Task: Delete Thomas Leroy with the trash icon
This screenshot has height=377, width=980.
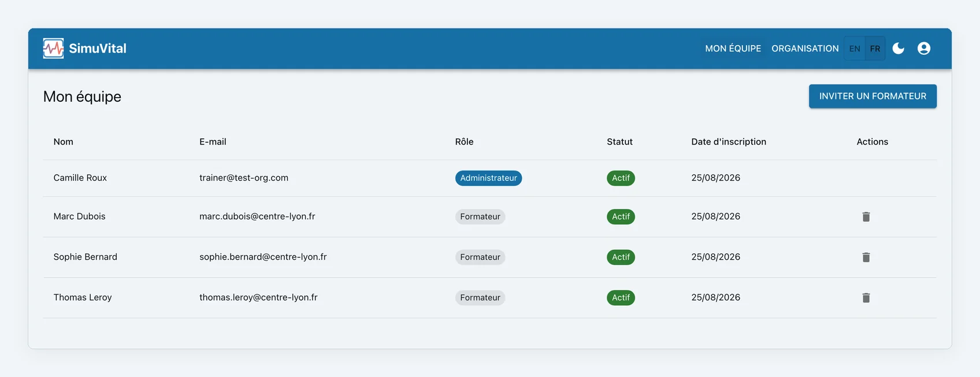Action: [866, 298]
